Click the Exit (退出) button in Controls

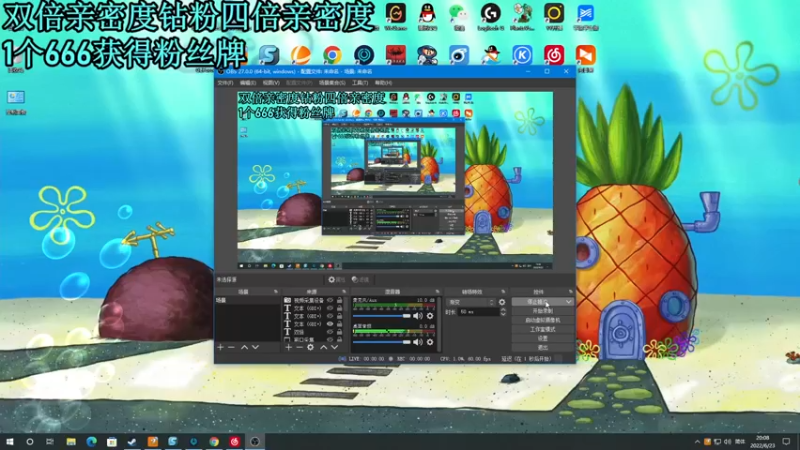[x=543, y=348]
